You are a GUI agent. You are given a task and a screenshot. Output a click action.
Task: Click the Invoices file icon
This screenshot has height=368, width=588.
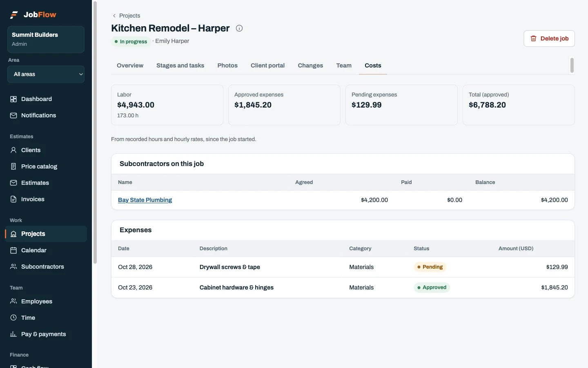tap(13, 199)
